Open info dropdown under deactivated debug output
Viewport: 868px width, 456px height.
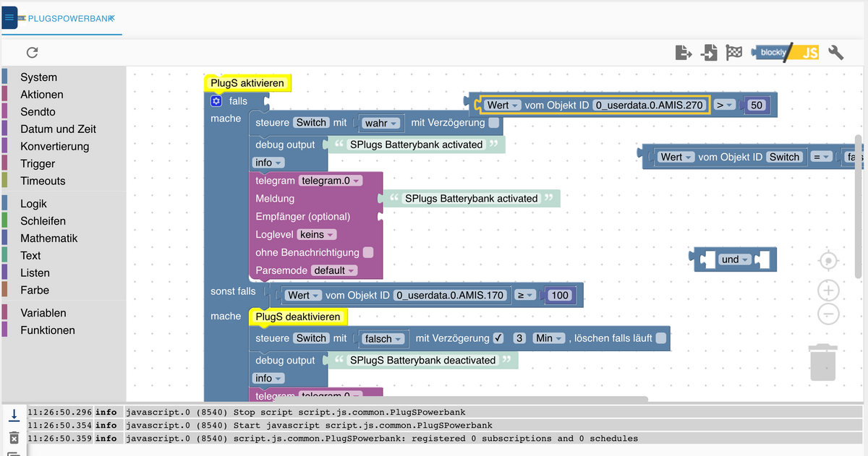268,378
